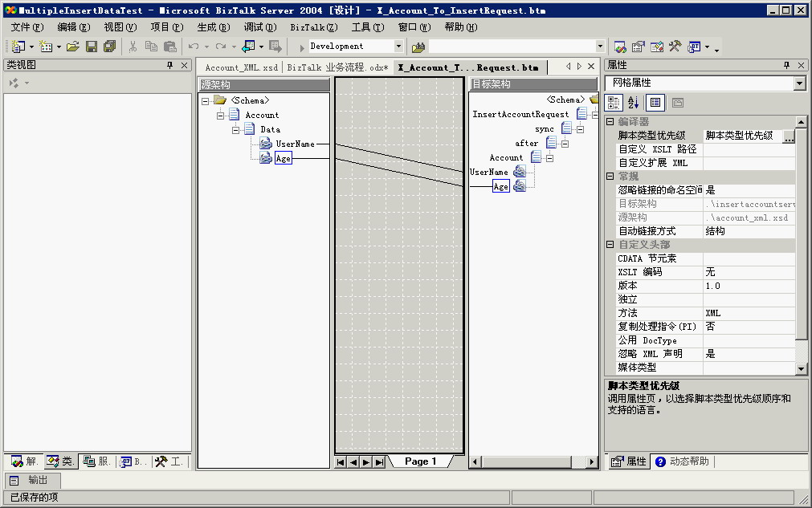This screenshot has height=508, width=812.
Task: Click the 自动链接方式 property value 结构
Action: pos(749,231)
